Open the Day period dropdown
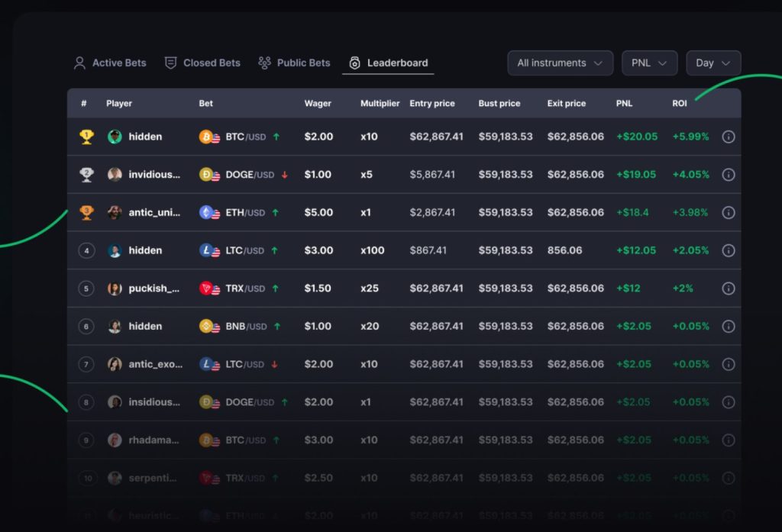Screen dimensions: 782x532 [713, 63]
